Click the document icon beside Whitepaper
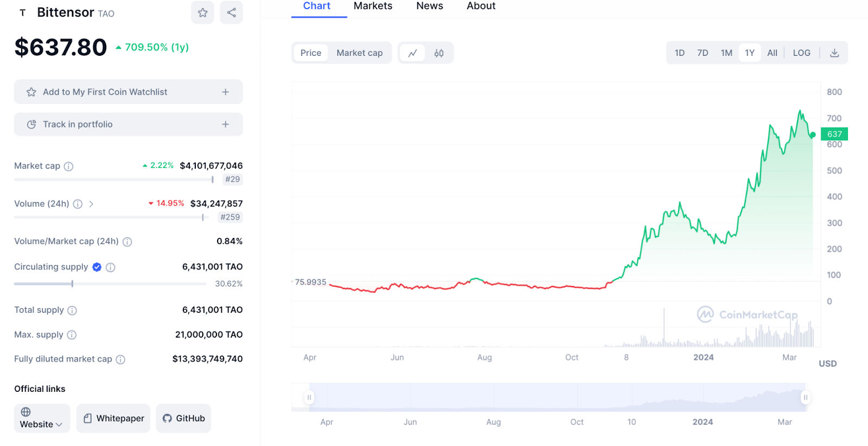This screenshot has width=868, height=446. tap(87, 418)
